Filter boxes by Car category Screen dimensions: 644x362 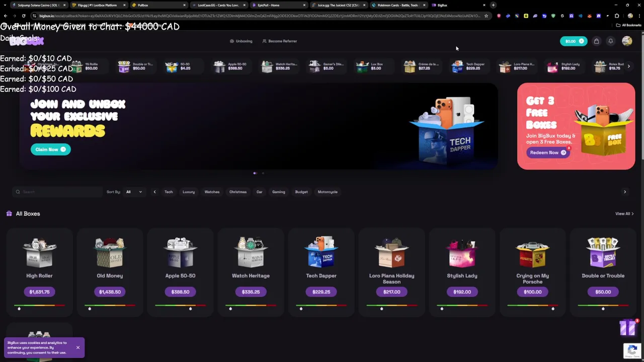(259, 192)
